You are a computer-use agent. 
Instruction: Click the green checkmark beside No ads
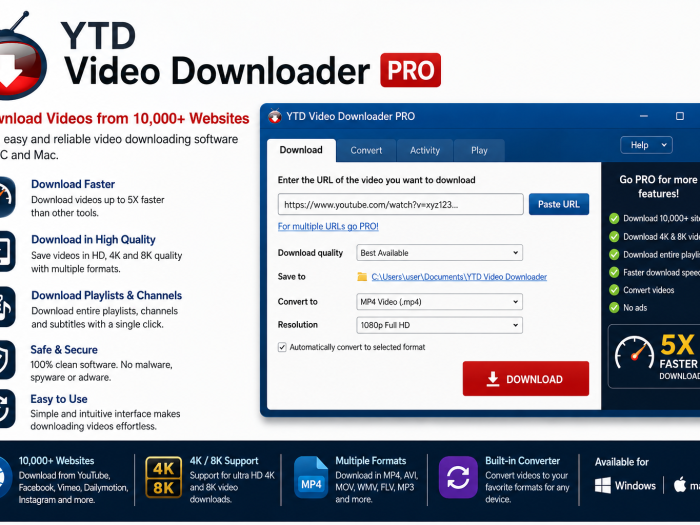click(614, 308)
